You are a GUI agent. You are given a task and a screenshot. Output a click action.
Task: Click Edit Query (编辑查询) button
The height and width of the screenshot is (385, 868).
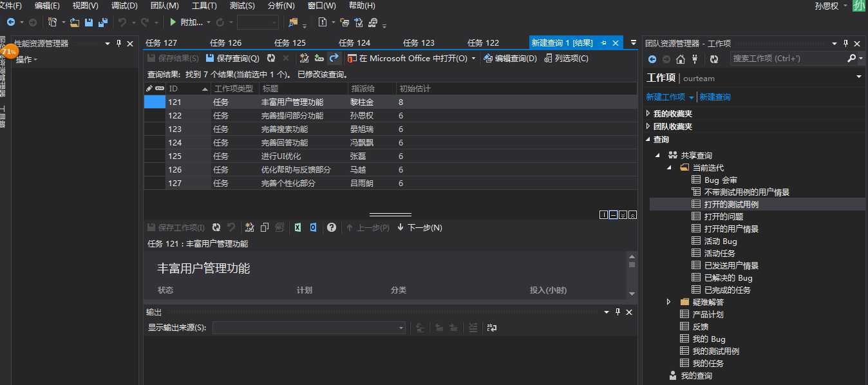[x=510, y=58]
